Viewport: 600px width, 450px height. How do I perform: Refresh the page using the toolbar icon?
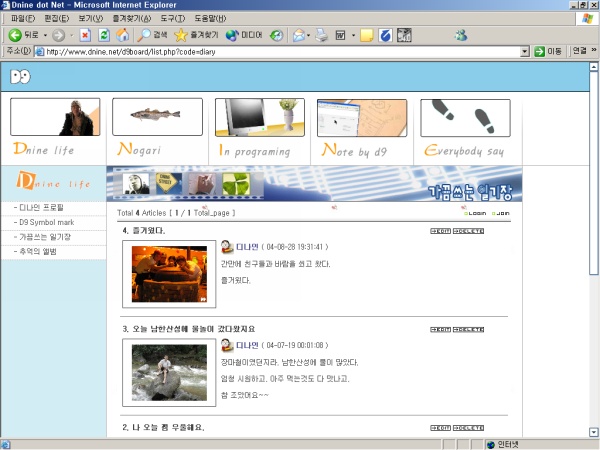(104, 35)
